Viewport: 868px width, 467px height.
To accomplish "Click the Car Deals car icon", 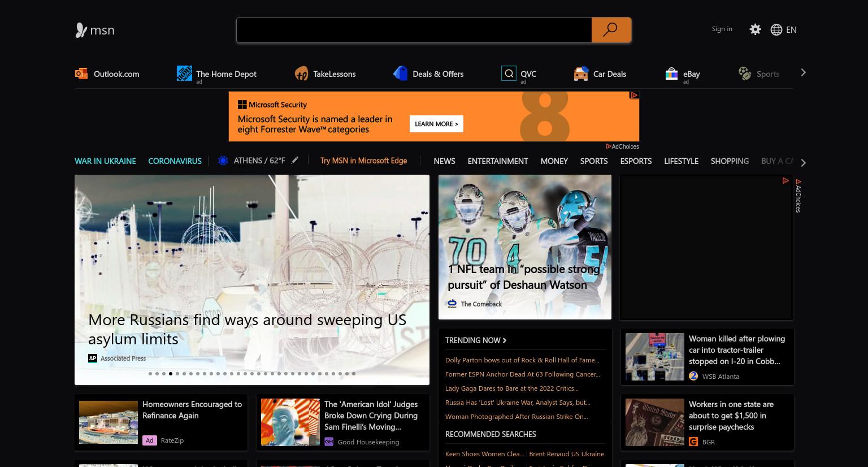I will [581, 73].
